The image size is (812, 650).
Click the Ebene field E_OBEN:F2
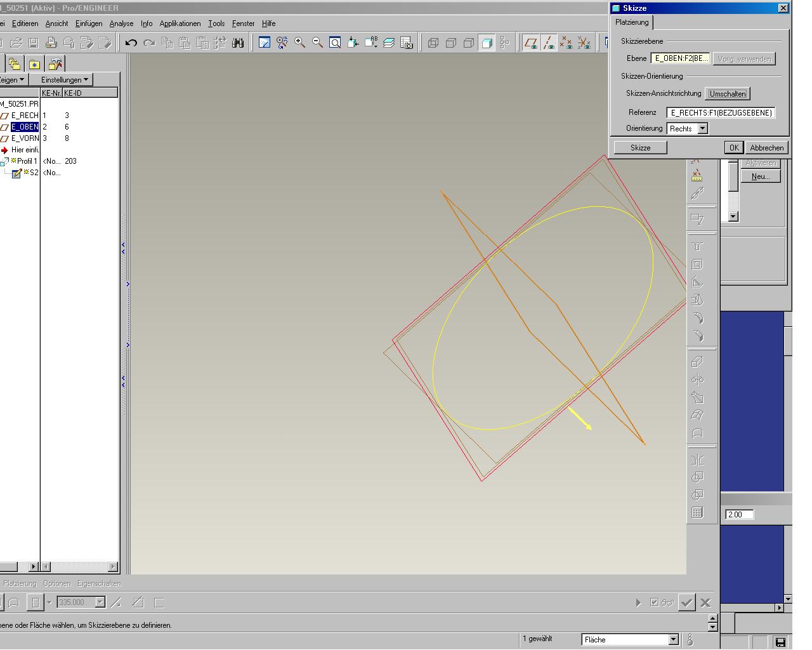click(681, 58)
